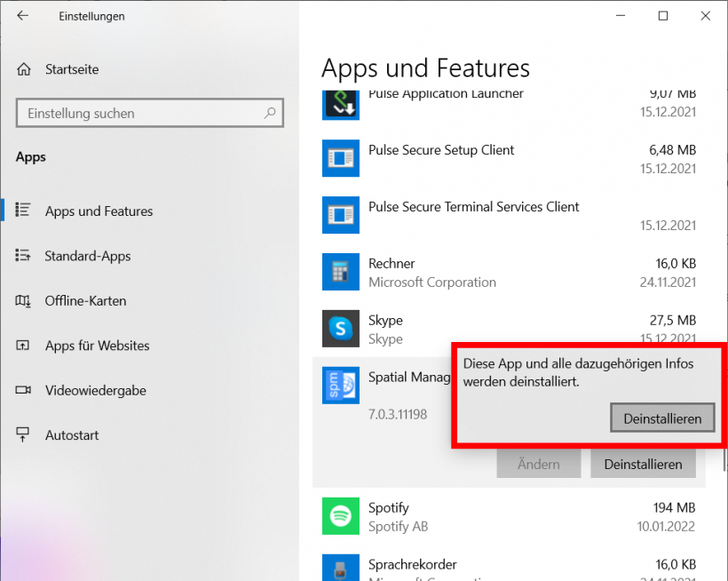Image resolution: width=728 pixels, height=581 pixels.
Task: Click the Pulse Secure Terminal Services Client icon
Action: pos(341,215)
